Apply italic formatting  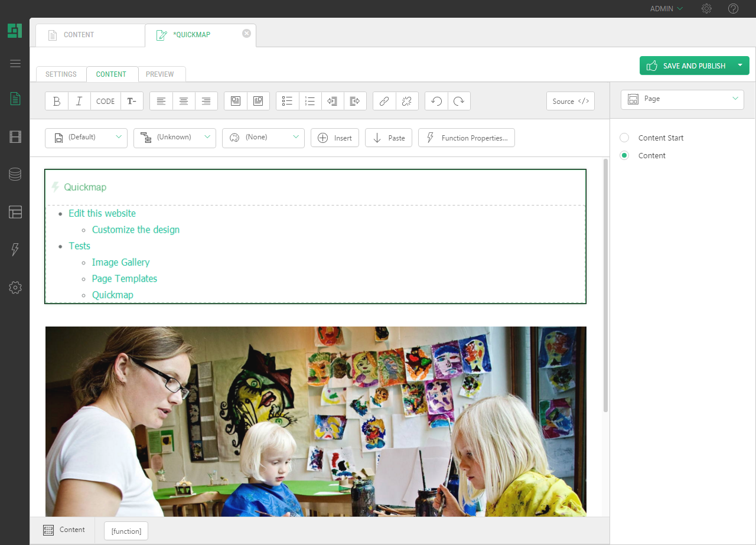click(79, 101)
